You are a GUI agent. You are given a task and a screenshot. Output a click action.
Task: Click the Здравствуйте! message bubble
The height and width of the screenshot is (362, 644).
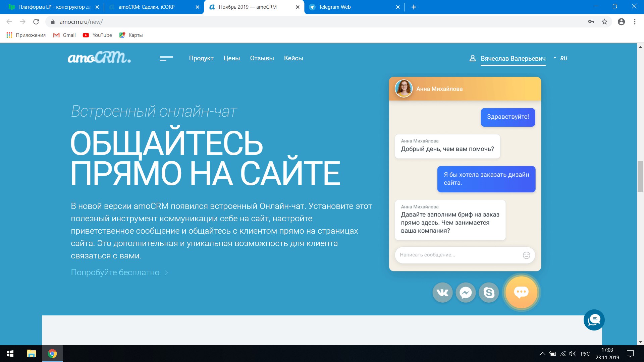[508, 117]
